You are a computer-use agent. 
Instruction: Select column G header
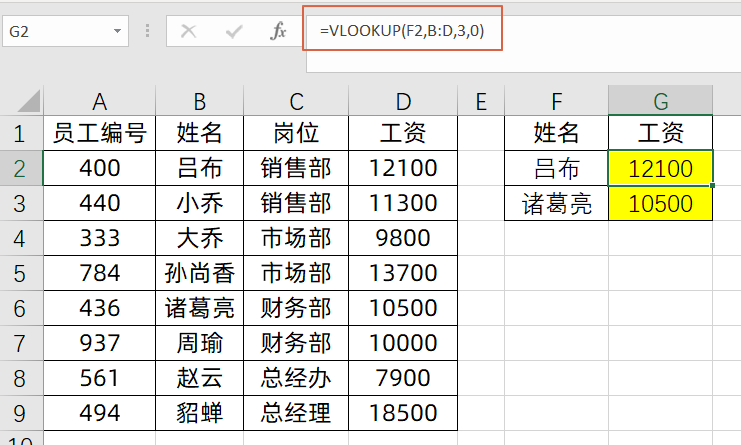click(661, 101)
